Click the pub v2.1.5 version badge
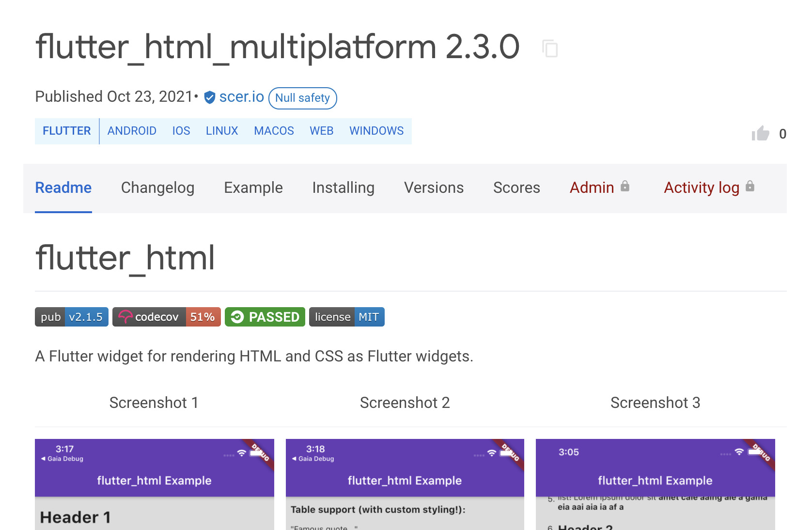The image size is (812, 530). [x=71, y=317]
